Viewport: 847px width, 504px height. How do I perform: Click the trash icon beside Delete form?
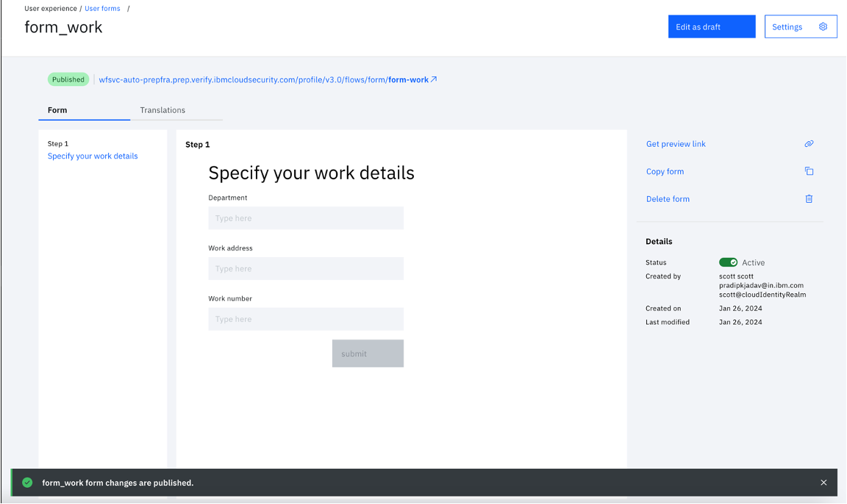point(809,198)
